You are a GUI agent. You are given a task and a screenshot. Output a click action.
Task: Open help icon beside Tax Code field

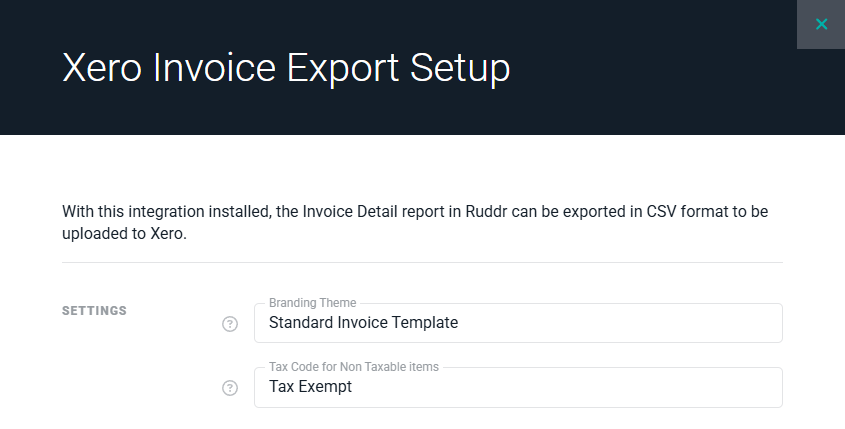(x=230, y=388)
